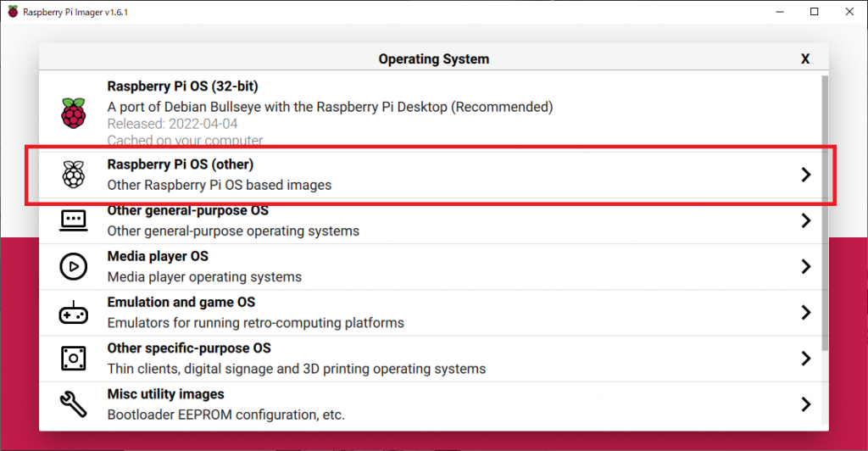Expand the Other general-purpose OS chevron arrow
The height and width of the screenshot is (451, 868).
pyautogui.click(x=806, y=220)
